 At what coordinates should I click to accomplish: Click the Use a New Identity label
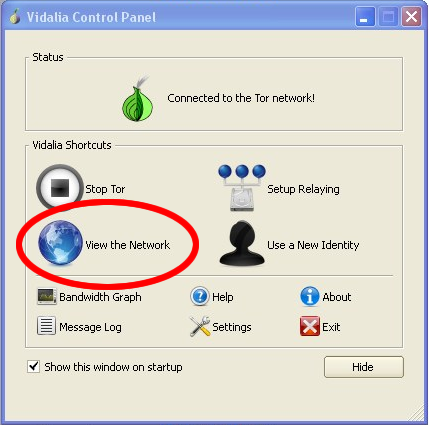click(313, 245)
